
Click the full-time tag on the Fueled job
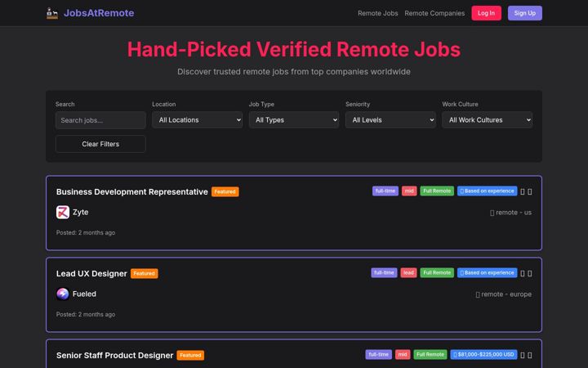pos(384,272)
